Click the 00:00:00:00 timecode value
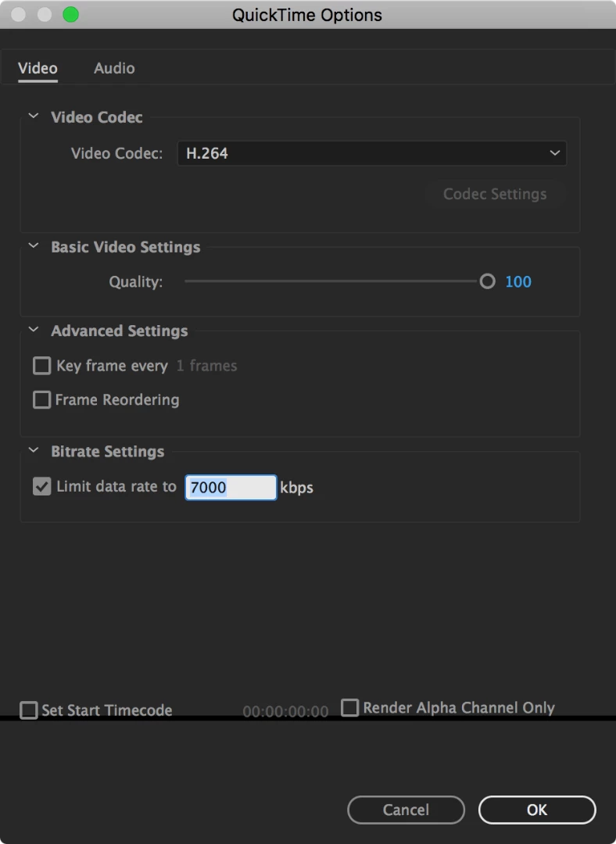Screen dimensions: 616x844 tap(285, 712)
